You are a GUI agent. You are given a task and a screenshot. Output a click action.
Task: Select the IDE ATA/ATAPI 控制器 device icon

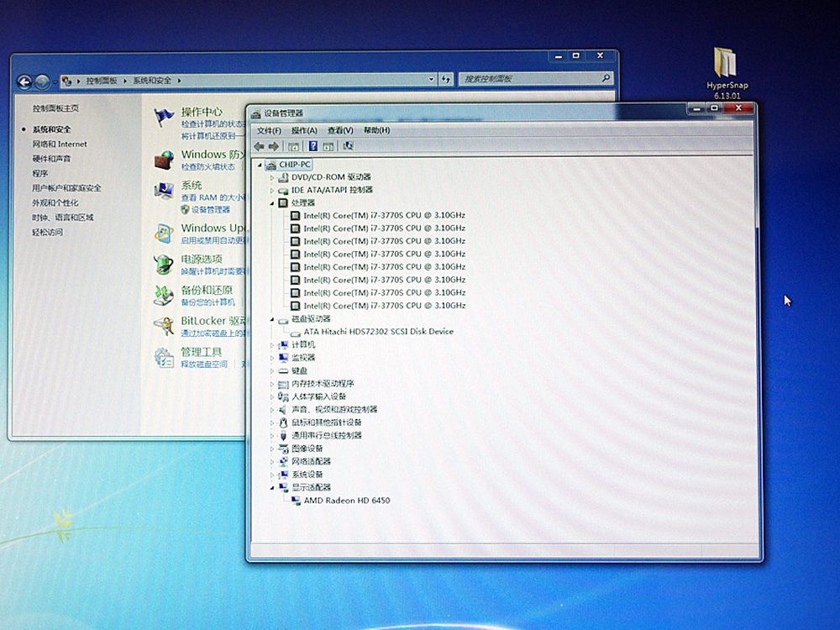coord(283,190)
